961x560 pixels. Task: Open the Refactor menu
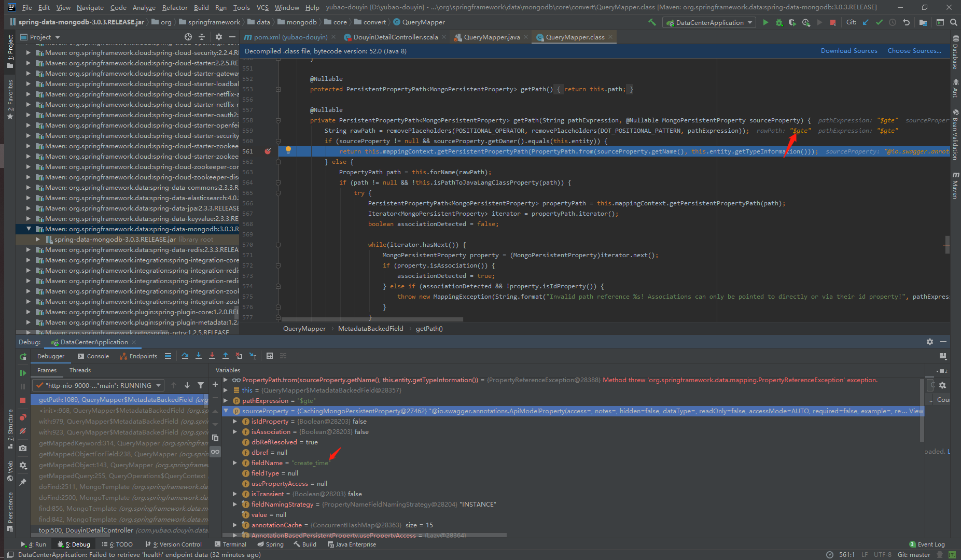(x=175, y=7)
